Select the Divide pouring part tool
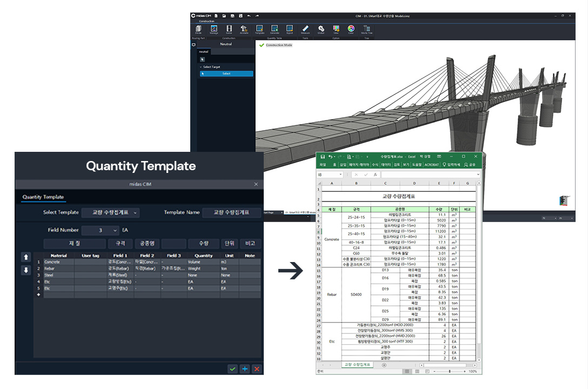 (198, 29)
